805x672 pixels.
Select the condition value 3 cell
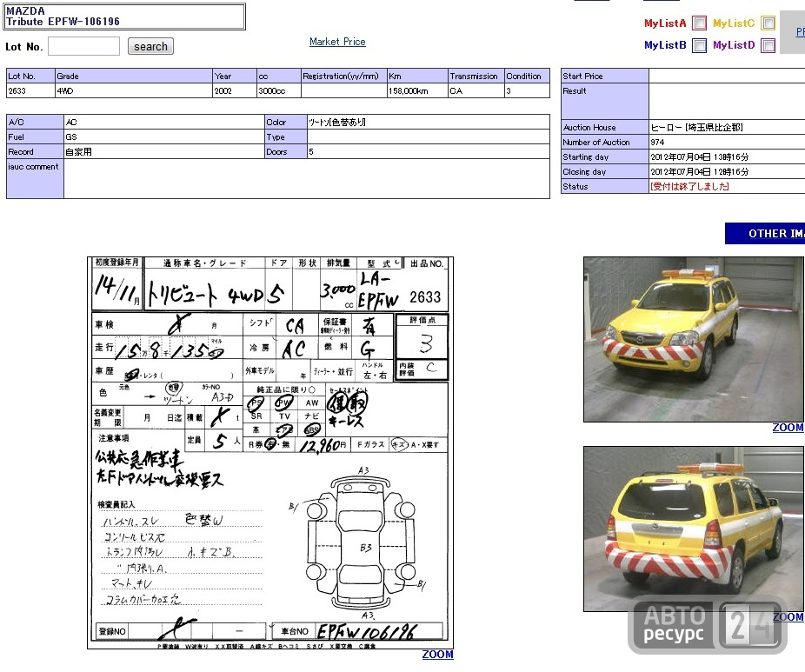(x=527, y=91)
